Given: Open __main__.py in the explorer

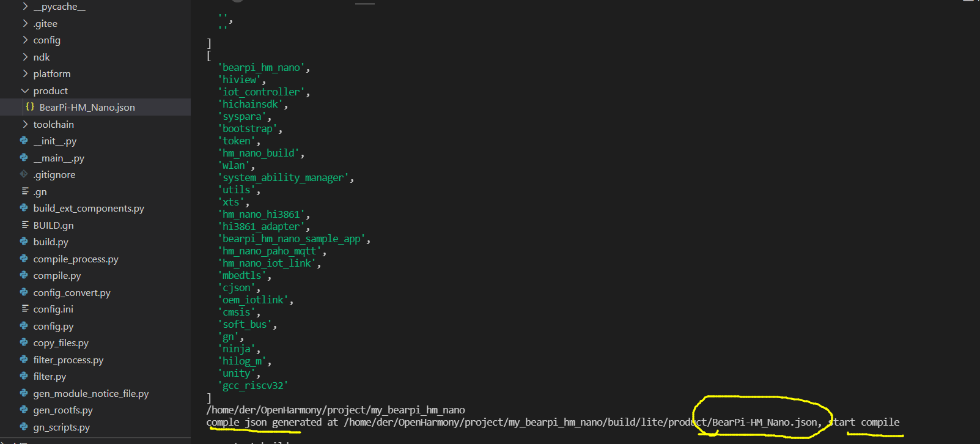Looking at the screenshot, I should click(59, 158).
